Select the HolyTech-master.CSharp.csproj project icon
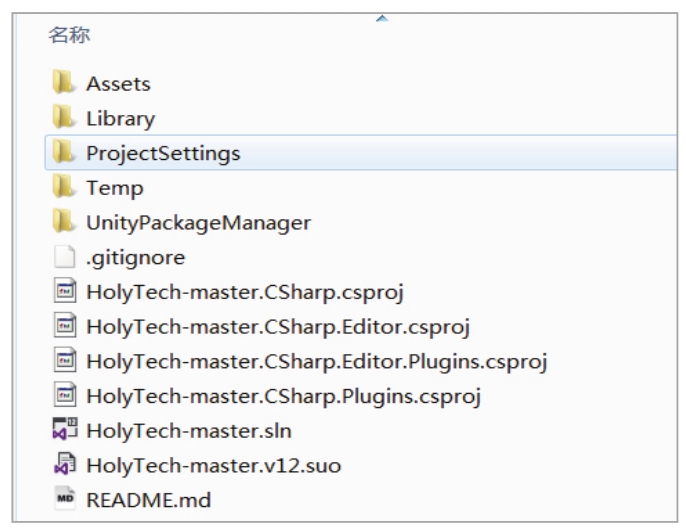This screenshot has height=530, width=686. coord(65,291)
